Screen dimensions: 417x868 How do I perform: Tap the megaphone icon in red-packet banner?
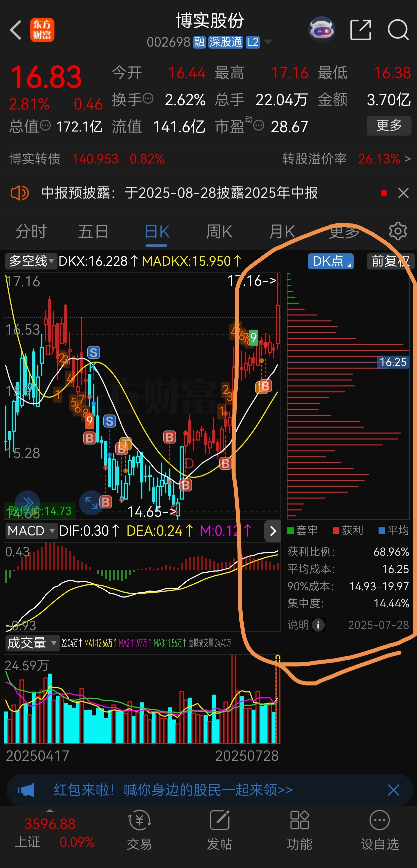(x=26, y=790)
